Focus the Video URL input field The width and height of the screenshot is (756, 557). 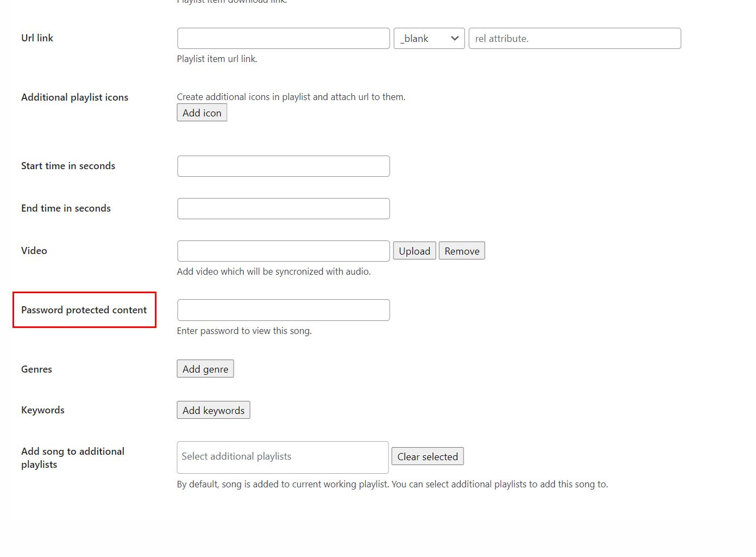283,251
